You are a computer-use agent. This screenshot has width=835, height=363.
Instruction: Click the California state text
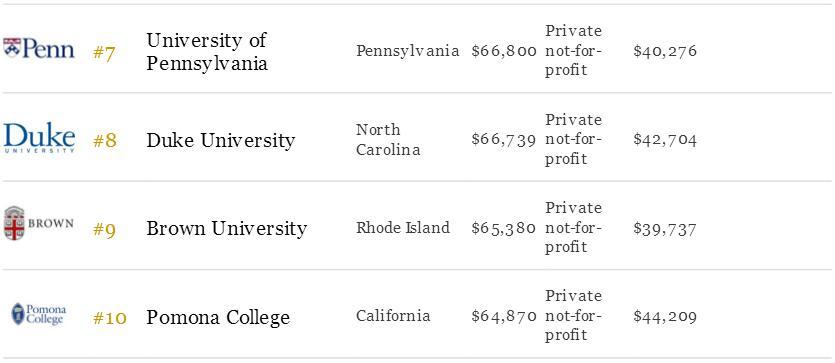pos(393,316)
